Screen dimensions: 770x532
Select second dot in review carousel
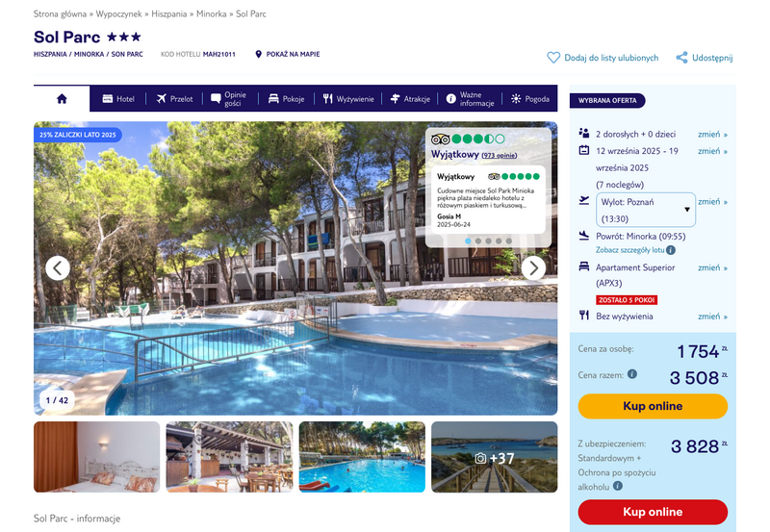478,241
